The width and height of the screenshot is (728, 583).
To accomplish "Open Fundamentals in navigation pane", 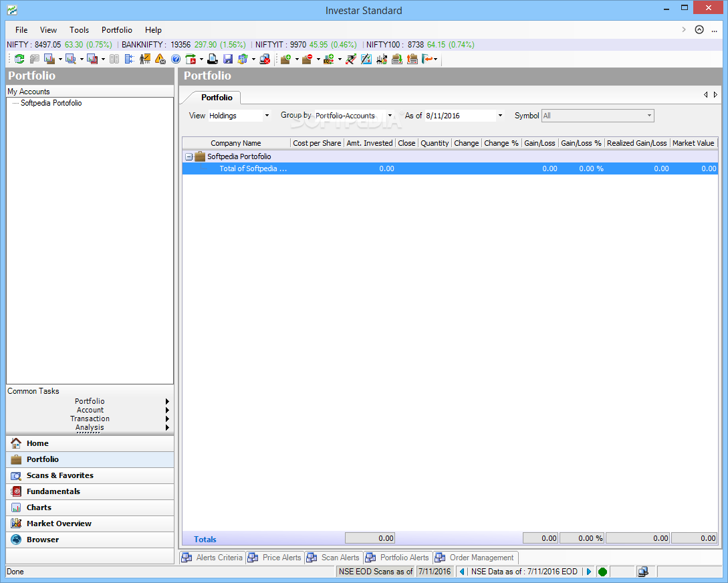I will (x=90, y=491).
